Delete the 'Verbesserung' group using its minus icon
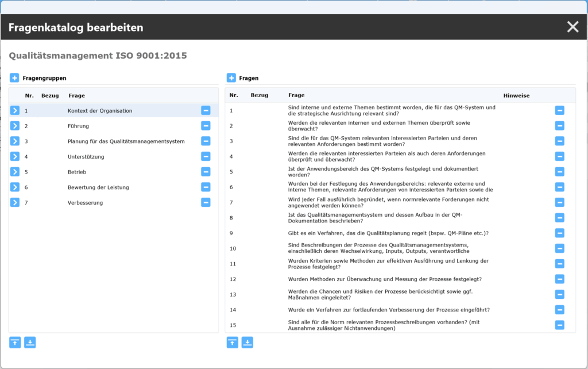Screen dimensions: 588x369 point(206,202)
